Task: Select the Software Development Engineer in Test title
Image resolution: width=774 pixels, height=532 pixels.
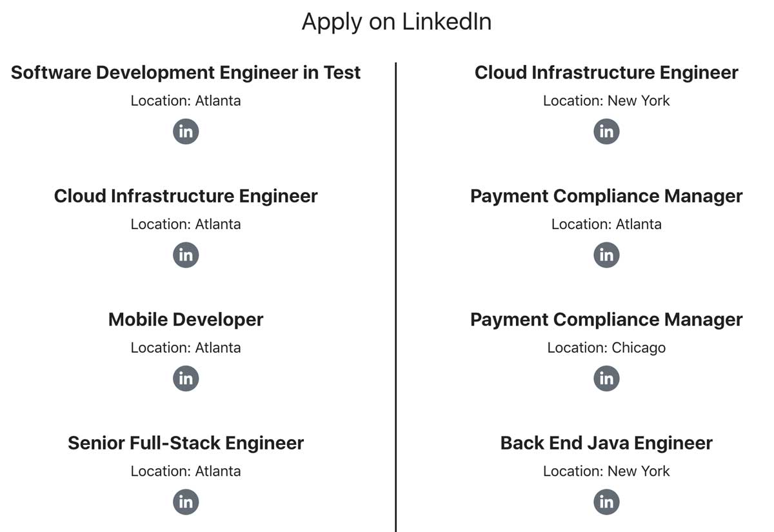Action: point(186,73)
